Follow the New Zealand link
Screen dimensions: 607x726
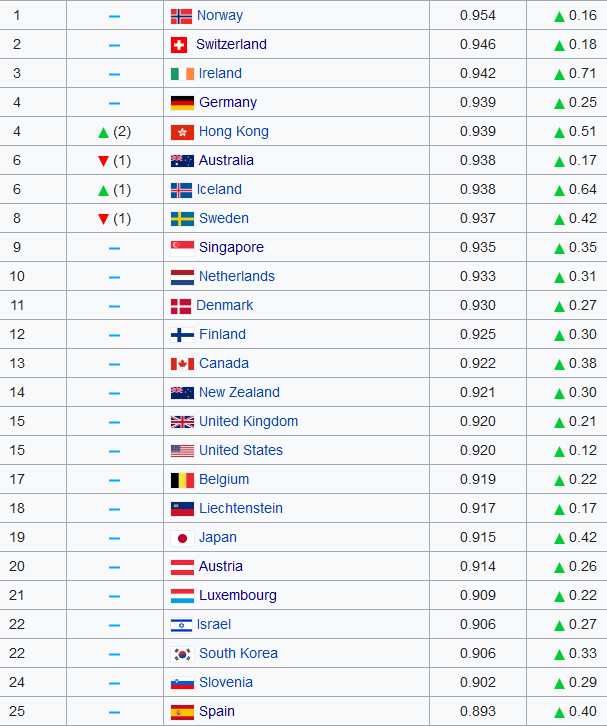(x=239, y=393)
